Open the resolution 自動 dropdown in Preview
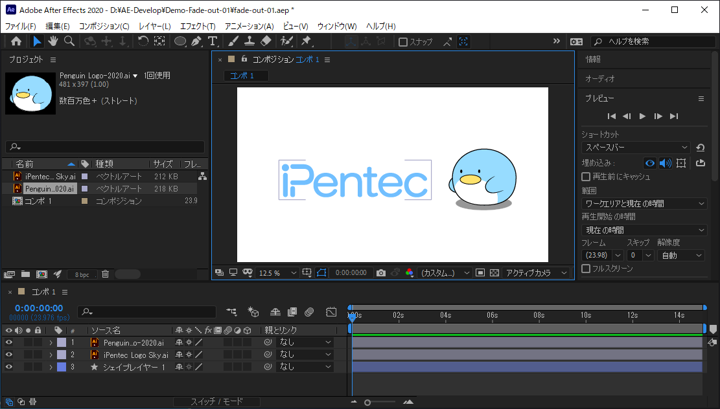Image resolution: width=720 pixels, height=409 pixels. (681, 255)
